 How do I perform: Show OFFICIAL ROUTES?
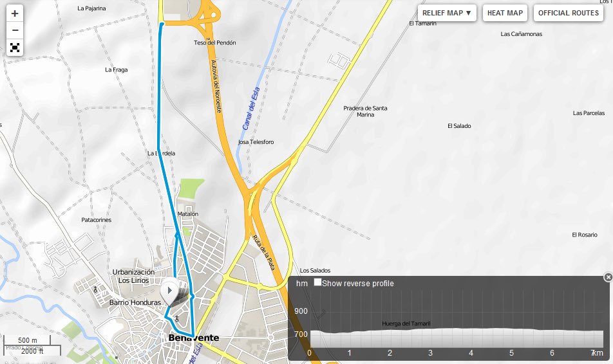pyautogui.click(x=569, y=13)
